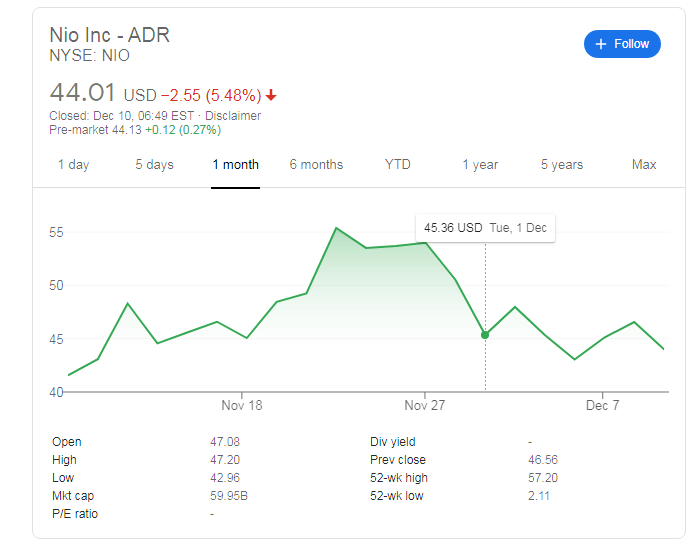The width and height of the screenshot is (694, 548).
Task: Click the Nov 27 axis label
Action: point(424,405)
